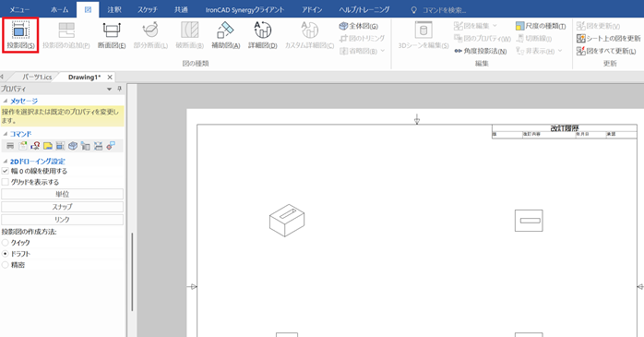
Task: Switch to the スケッチ ribbon tab
Action: coord(148,9)
